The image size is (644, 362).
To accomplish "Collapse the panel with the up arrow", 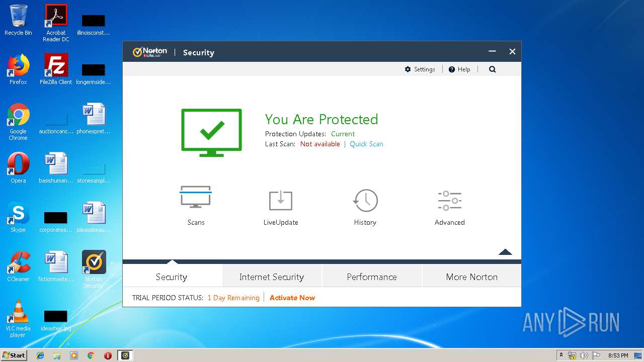I will (x=505, y=252).
